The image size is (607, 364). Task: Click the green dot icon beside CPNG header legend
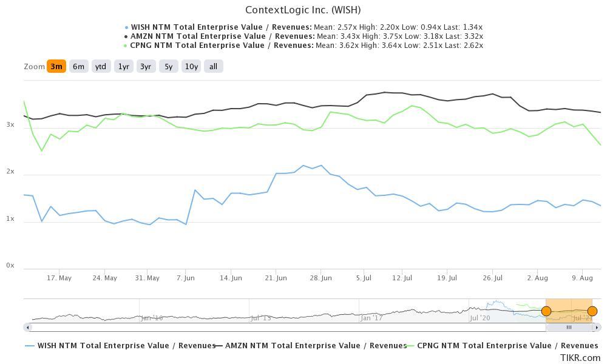point(126,45)
